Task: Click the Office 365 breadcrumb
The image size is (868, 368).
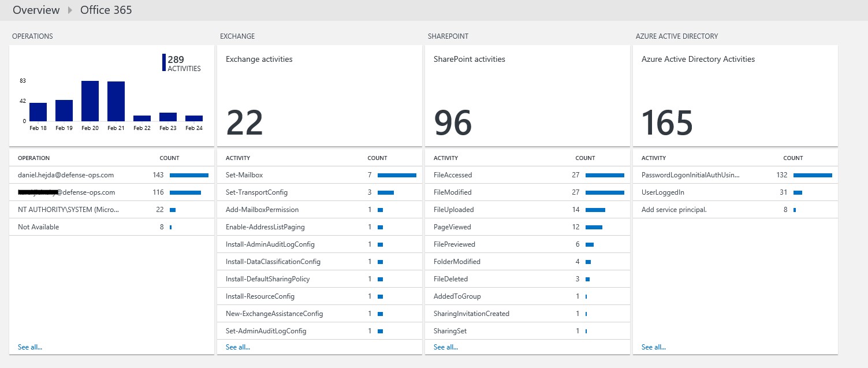Action: (x=106, y=10)
